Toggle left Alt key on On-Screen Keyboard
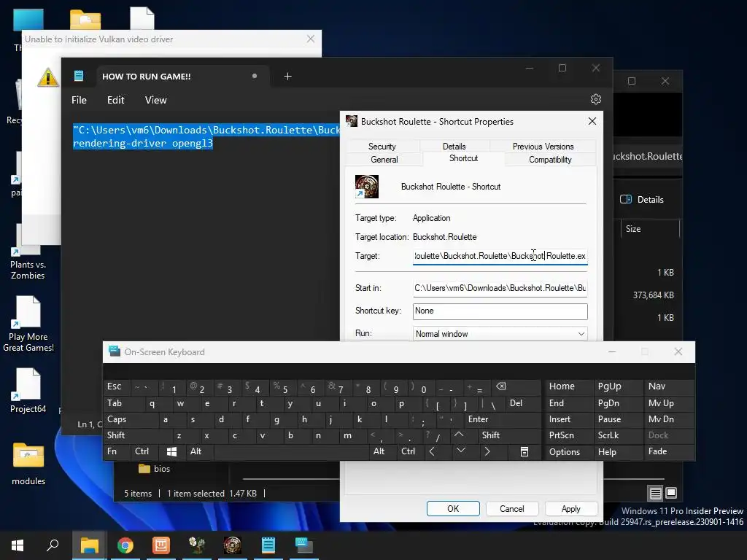 click(x=199, y=451)
